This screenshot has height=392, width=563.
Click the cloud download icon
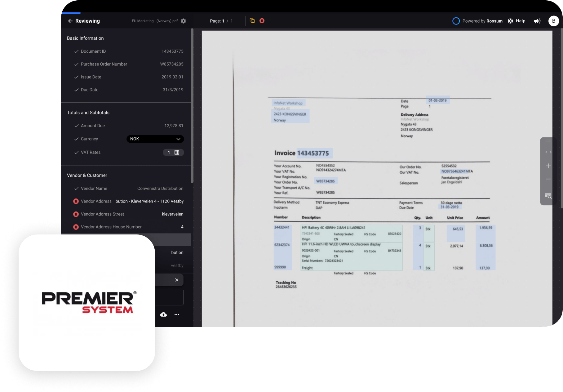(x=163, y=314)
